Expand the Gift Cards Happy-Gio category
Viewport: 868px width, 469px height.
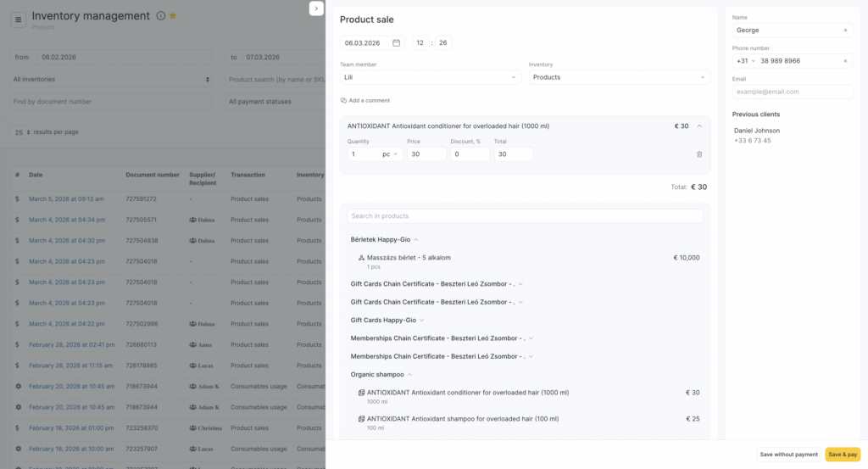pos(421,320)
